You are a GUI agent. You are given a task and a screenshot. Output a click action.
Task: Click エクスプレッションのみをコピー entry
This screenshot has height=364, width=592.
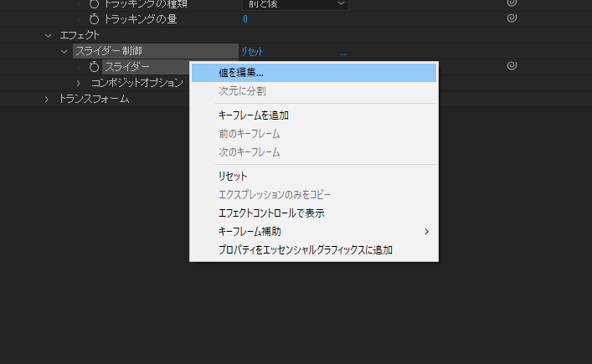point(314,195)
